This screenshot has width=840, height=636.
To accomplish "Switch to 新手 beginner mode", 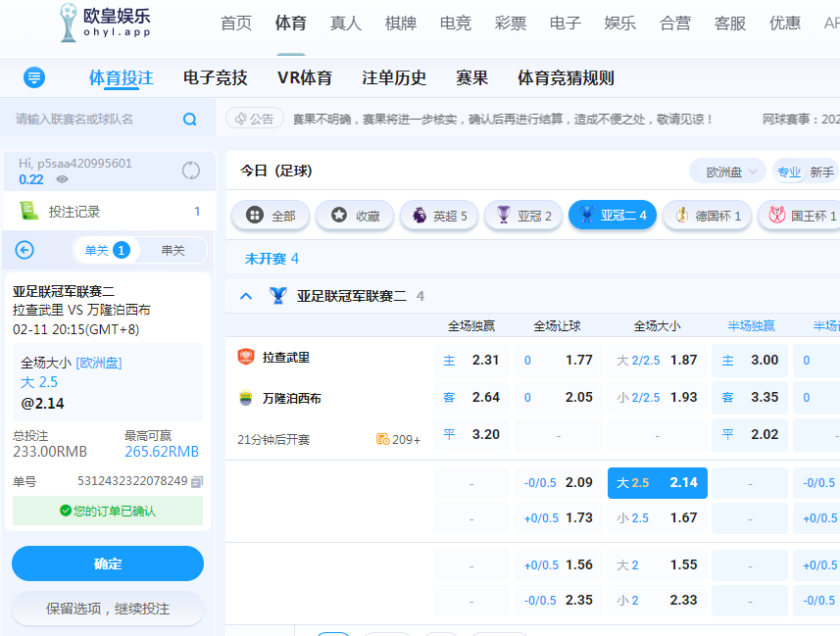I will (821, 171).
